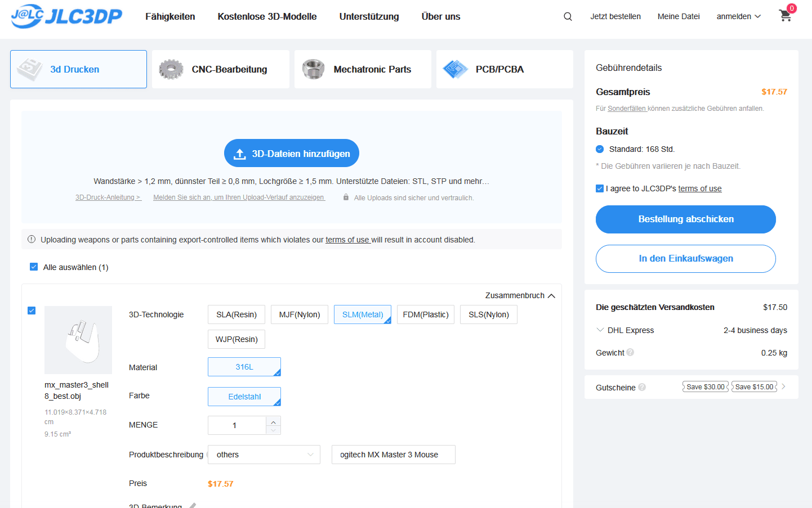Open the Fähigkeiten menu
812x508 pixels.
click(170, 16)
